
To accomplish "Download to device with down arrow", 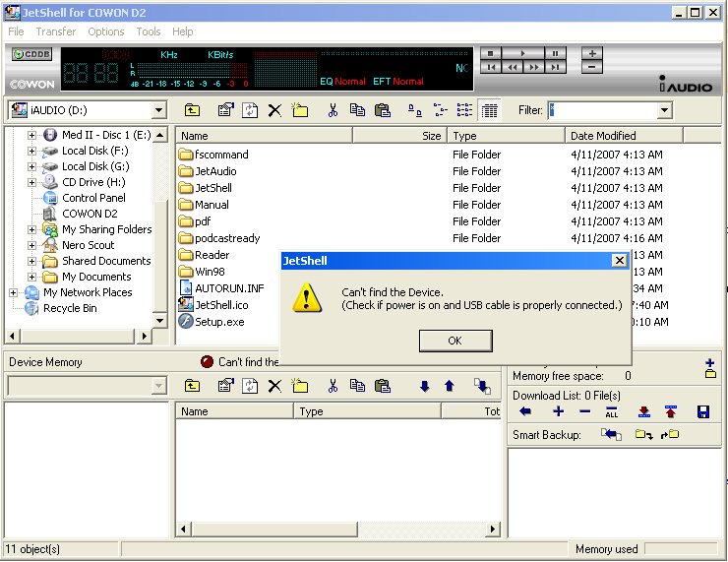I will (424, 387).
